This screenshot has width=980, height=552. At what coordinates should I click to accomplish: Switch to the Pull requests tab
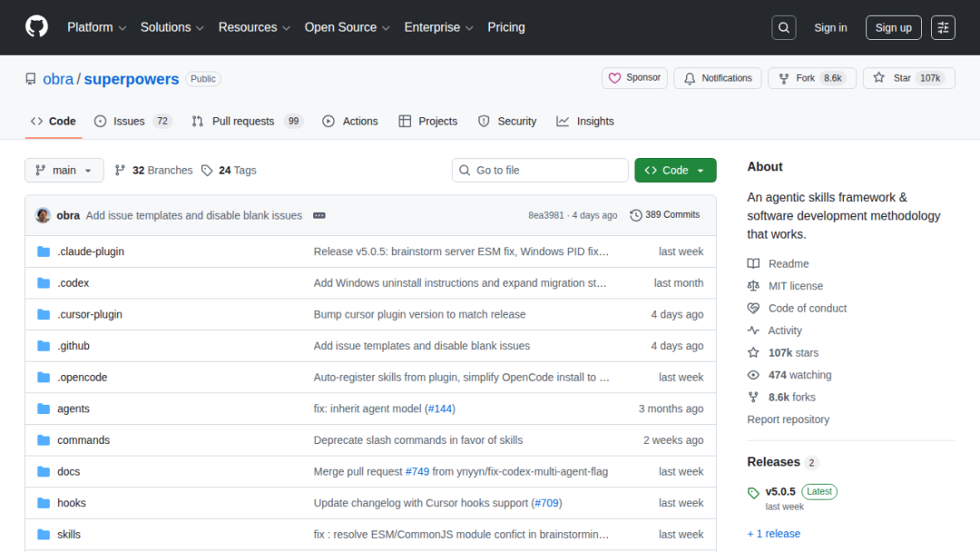242,121
